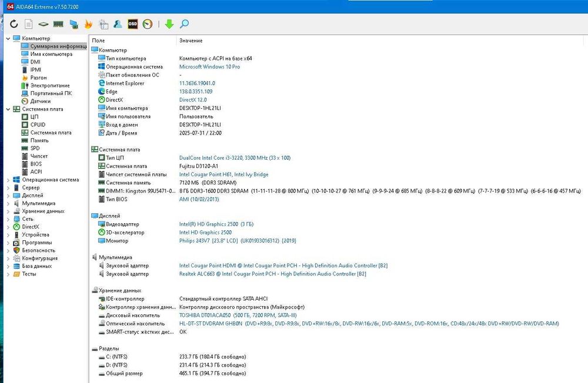Screen dimensions: 588x383
Task: Open the TOSHIBA DT01ACA050 drive link
Action: (x=238, y=315)
